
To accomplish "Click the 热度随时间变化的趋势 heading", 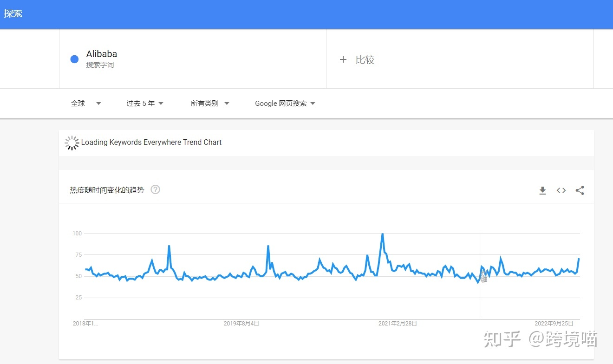I will (x=107, y=190).
